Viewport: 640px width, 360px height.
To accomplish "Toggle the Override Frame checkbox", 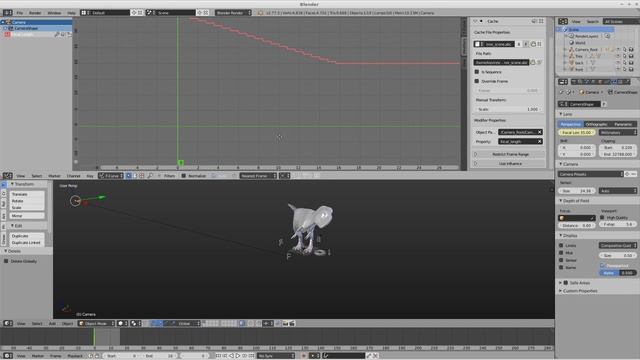I will [477, 81].
